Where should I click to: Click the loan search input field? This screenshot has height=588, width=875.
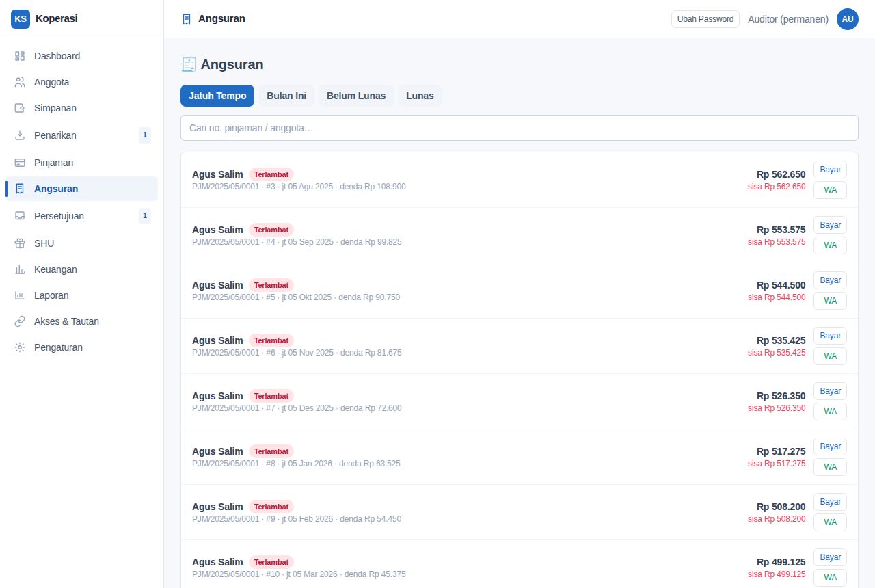(520, 128)
